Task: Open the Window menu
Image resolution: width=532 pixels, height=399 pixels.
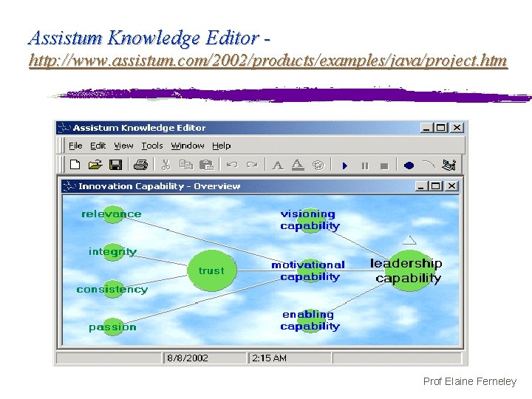Action: 187,146
